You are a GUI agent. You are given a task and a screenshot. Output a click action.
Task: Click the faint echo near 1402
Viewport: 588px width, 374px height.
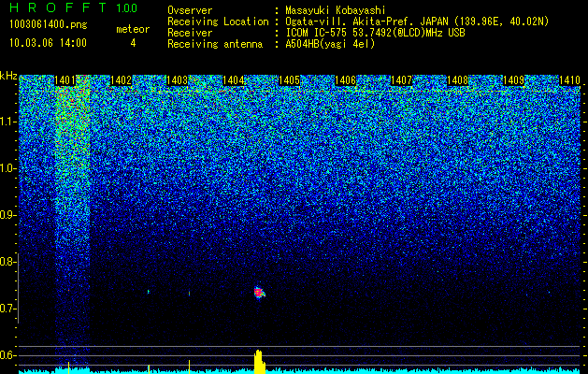click(149, 292)
